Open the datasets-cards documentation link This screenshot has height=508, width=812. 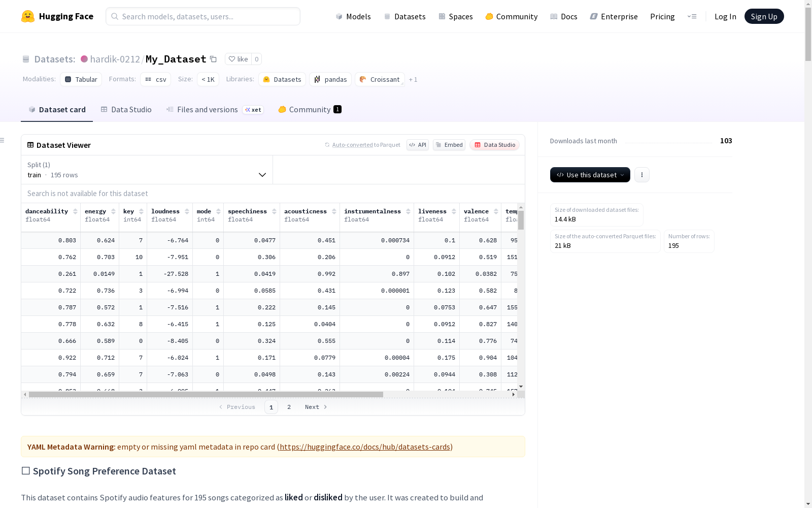pyautogui.click(x=365, y=447)
